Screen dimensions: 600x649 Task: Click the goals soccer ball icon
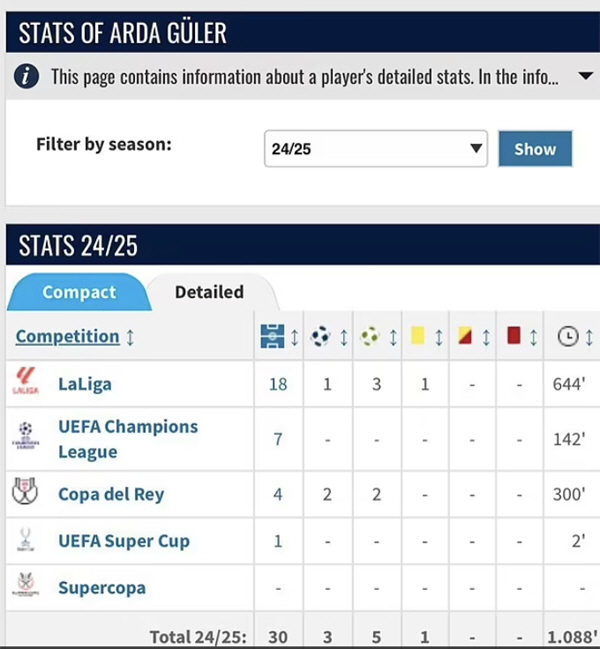pyautogui.click(x=320, y=337)
